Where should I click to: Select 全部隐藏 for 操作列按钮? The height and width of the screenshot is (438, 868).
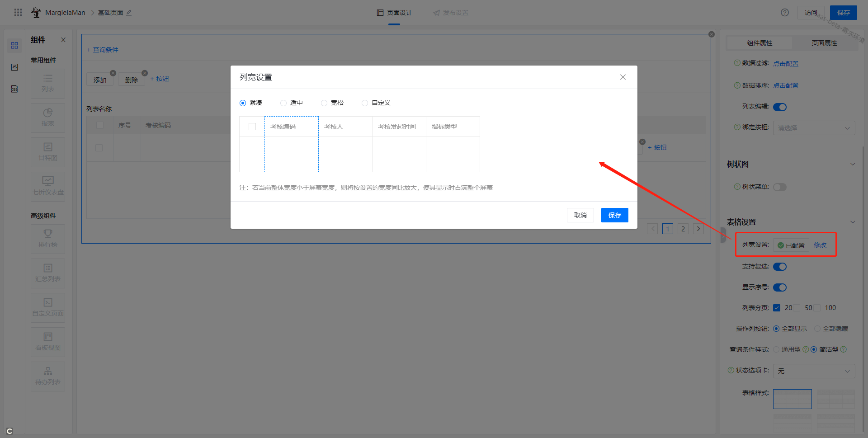click(x=817, y=329)
